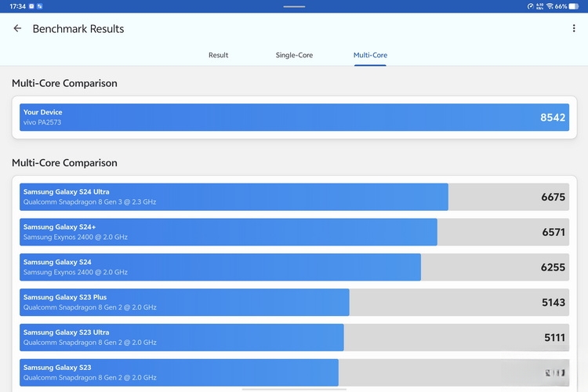Tap the notification icon beside the clock
The width and height of the screenshot is (588, 392).
coord(31,6)
